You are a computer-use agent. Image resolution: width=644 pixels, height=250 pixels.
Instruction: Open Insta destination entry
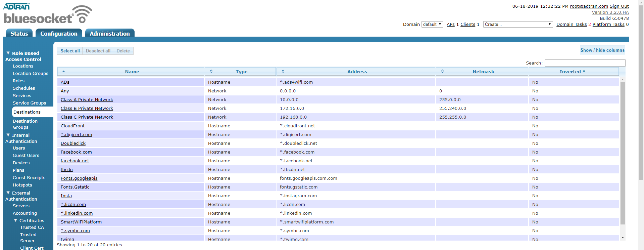click(66, 196)
